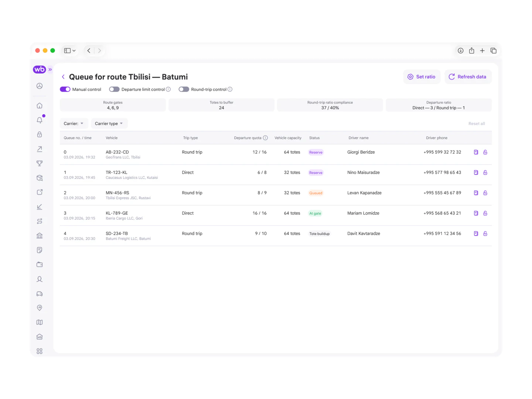Open the bank building icon in sidebar
This screenshot has width=532, height=399.
40,236
